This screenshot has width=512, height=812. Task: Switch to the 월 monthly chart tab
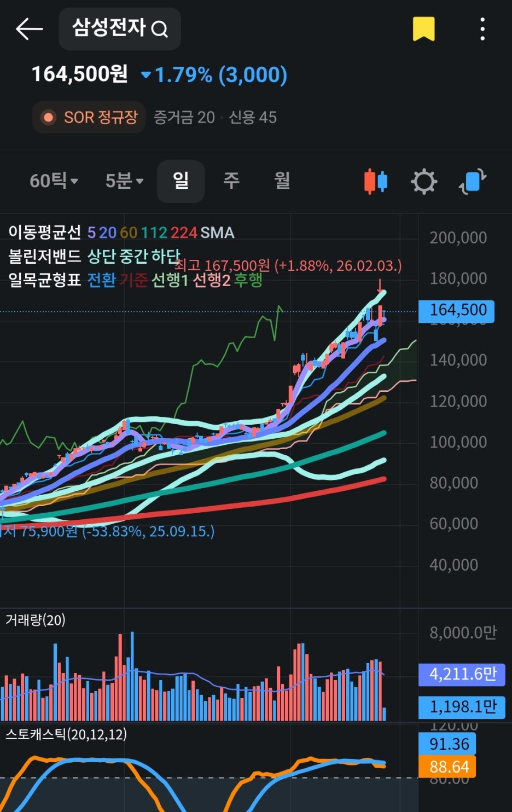coord(282,181)
